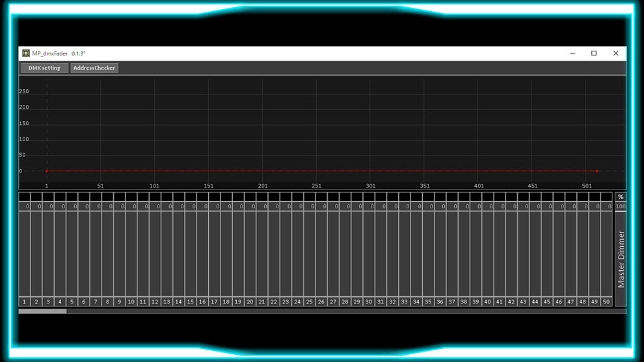Click the channel 35 fader track
644x362 pixels.
(428, 254)
